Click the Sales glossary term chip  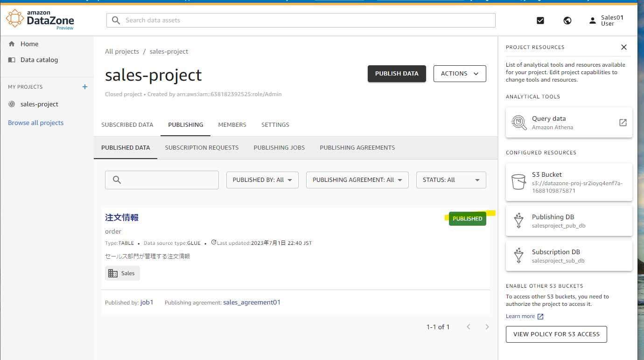pos(122,273)
